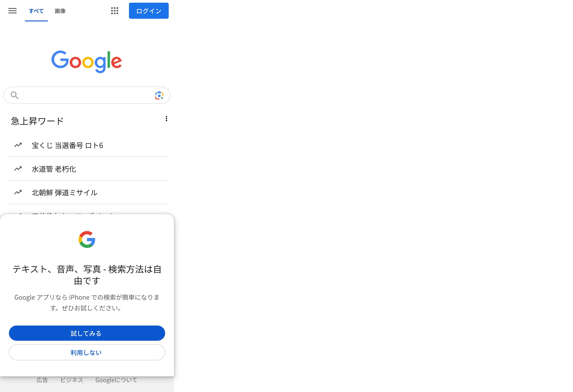Open the Googleについて footer link
The height and width of the screenshot is (392, 573).
[116, 380]
